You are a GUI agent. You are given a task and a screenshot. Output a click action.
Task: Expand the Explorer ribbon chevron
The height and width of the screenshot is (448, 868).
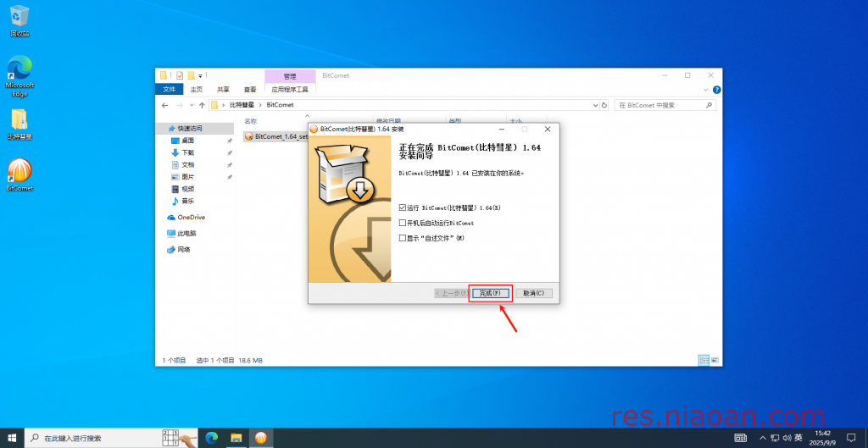(706, 90)
